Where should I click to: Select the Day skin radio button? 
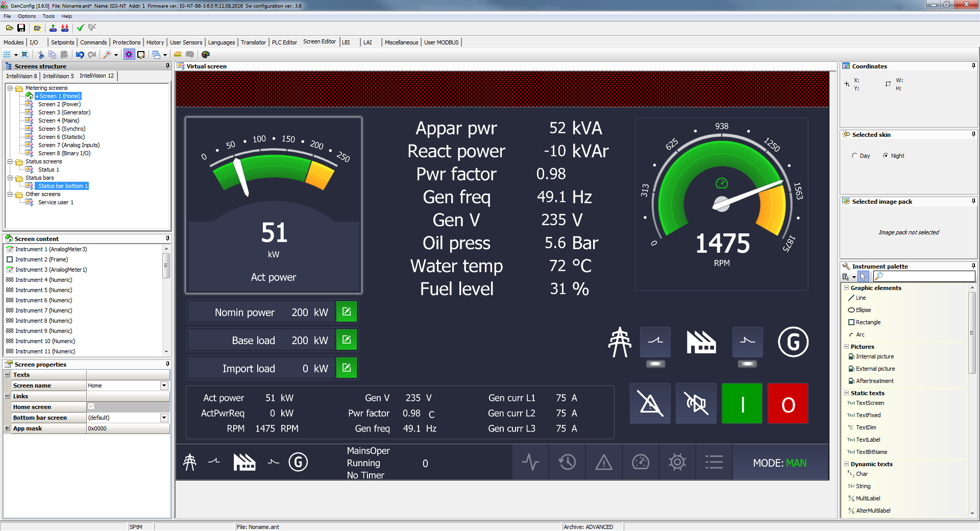(x=855, y=156)
